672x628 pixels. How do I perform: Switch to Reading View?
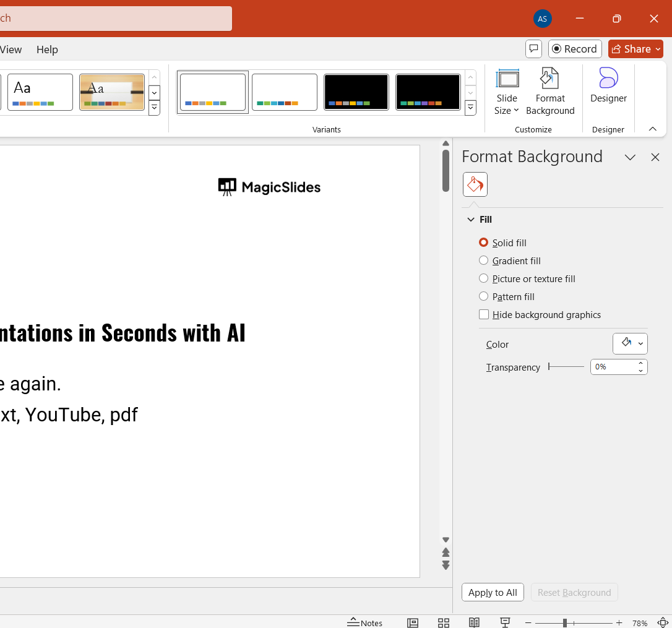[474, 622]
